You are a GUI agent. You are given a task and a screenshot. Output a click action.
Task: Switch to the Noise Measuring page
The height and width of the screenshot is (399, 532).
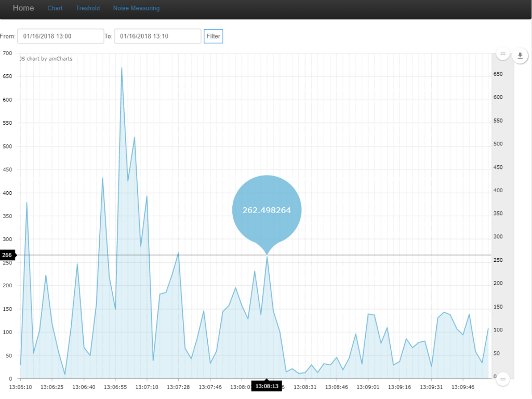point(136,8)
